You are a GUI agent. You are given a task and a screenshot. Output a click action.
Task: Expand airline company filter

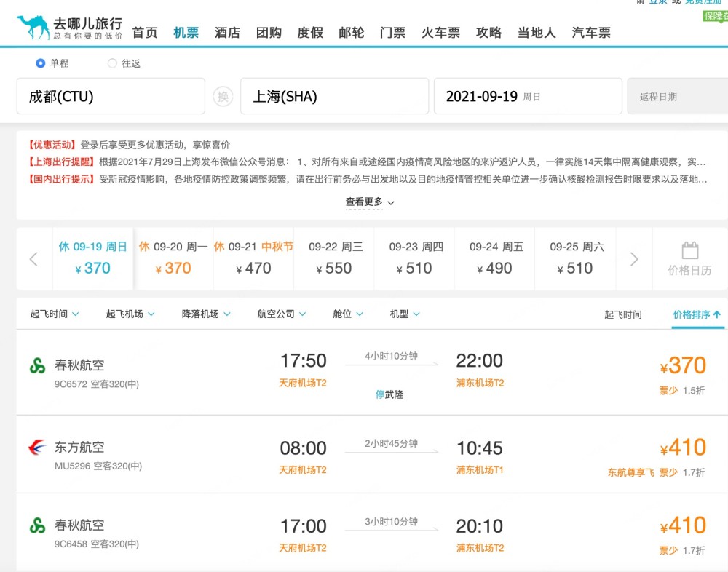(x=281, y=314)
